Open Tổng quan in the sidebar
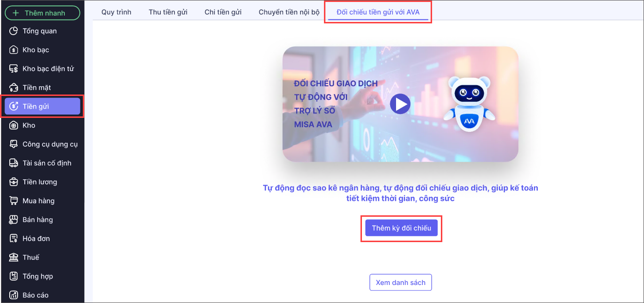The width and height of the screenshot is (644, 303). click(x=42, y=31)
